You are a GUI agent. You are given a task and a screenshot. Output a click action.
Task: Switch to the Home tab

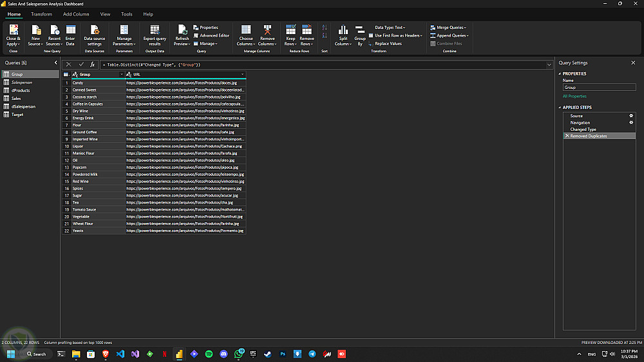14,14
